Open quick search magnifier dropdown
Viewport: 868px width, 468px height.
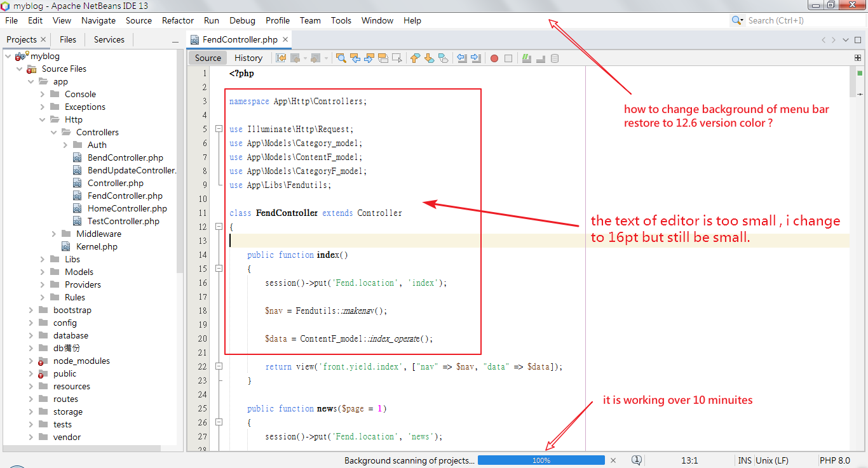738,20
